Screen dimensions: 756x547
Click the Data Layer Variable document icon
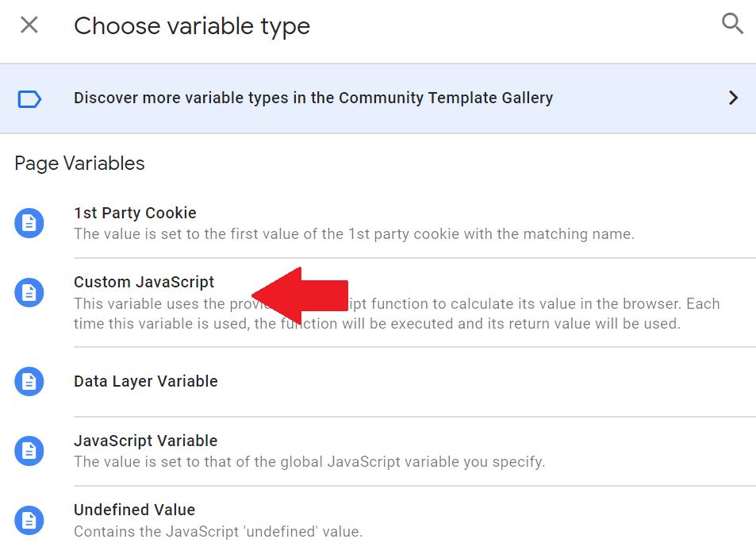point(29,381)
